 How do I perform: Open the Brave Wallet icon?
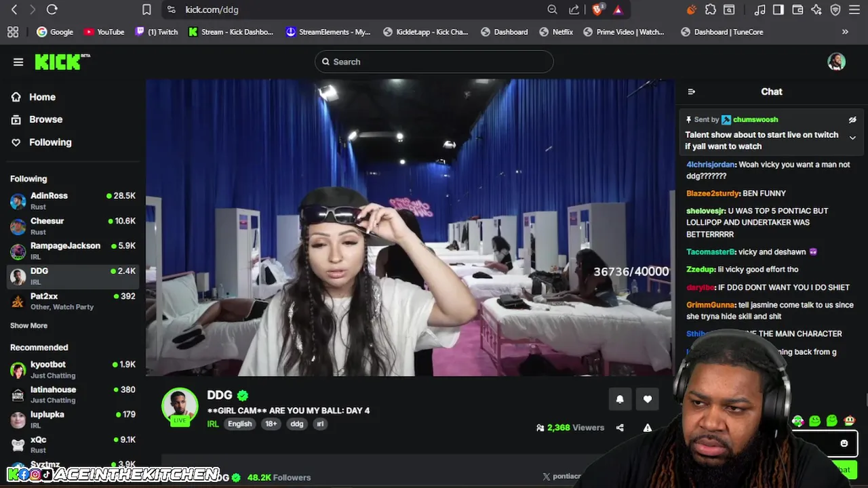797,9
